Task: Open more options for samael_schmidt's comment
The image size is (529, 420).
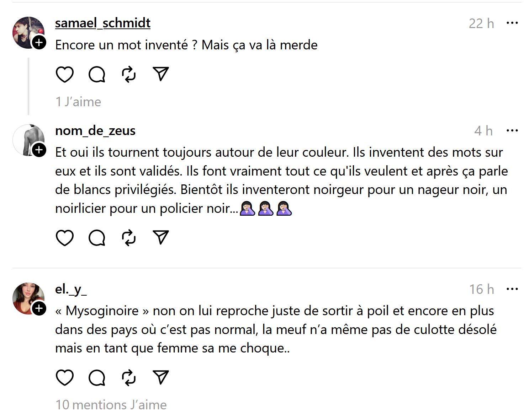Action: (512, 23)
